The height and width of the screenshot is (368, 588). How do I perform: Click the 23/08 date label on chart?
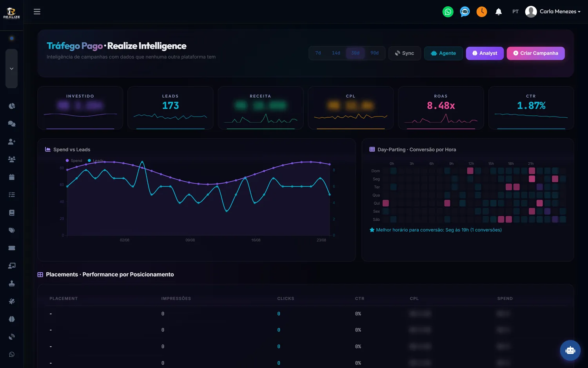click(321, 240)
